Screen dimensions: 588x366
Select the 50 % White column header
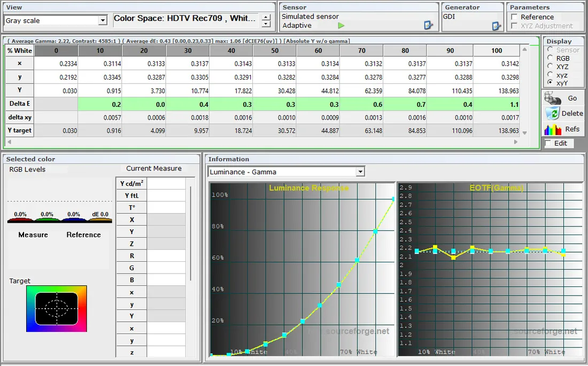point(275,51)
